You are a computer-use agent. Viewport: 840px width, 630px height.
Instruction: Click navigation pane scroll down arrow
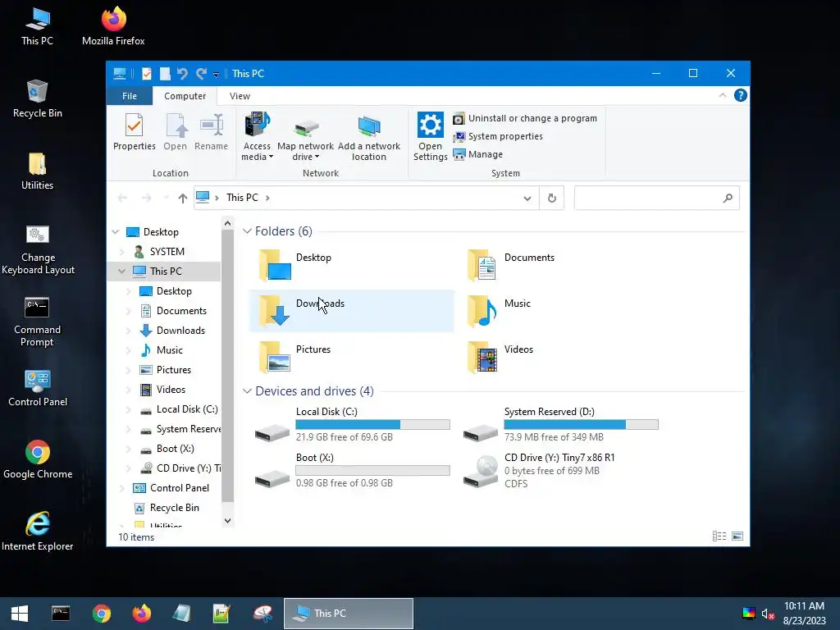[228, 521]
